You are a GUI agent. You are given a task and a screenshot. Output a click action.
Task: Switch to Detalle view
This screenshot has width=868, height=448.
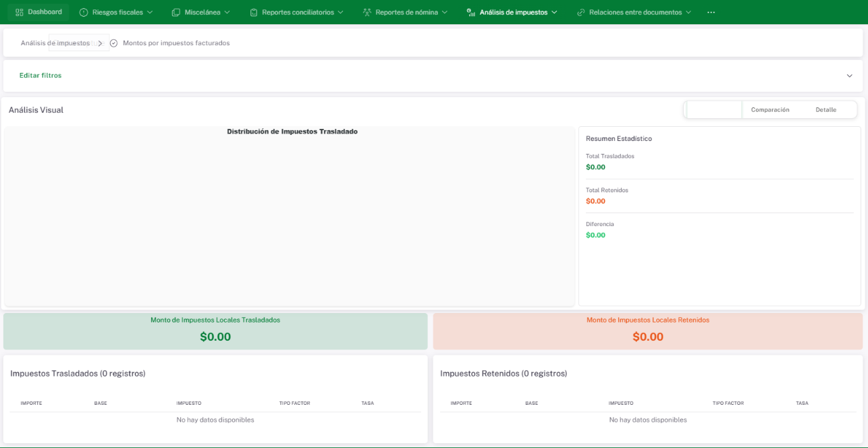[825, 110]
